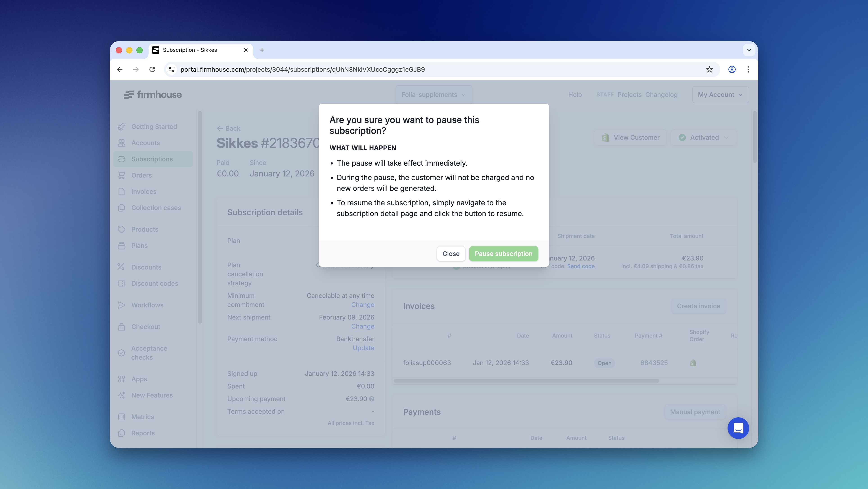The image size is (868, 489).
Task: Select the Apps grid icon
Action: (122, 379)
